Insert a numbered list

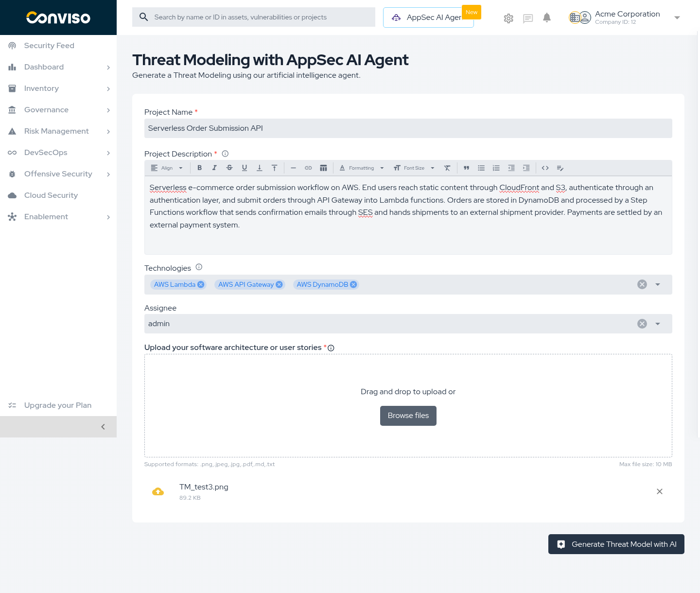pos(496,168)
